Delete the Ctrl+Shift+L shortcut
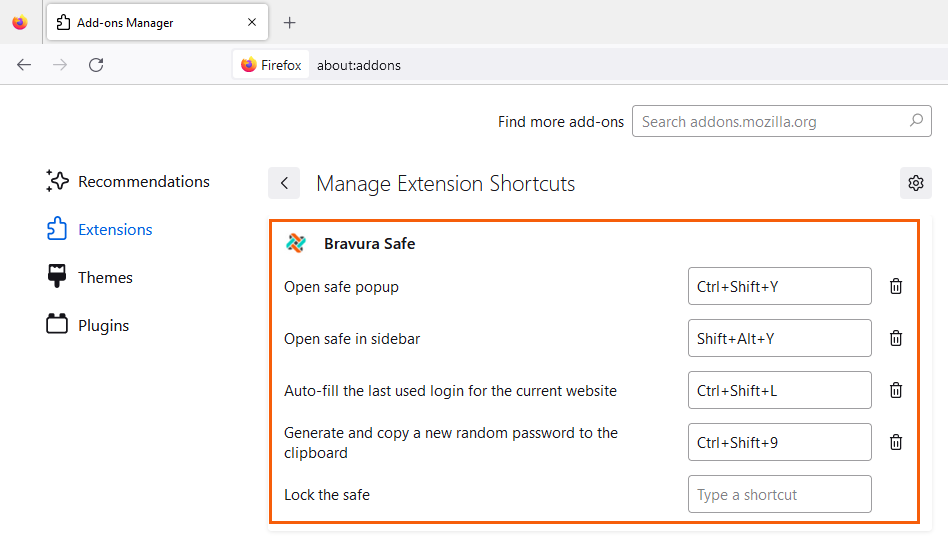 [x=896, y=390]
